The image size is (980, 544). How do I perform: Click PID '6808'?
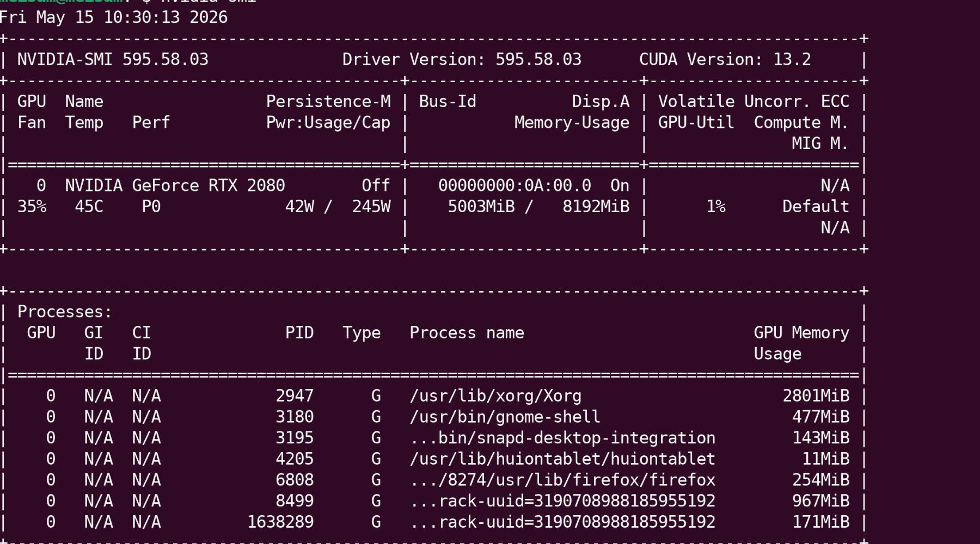point(295,480)
